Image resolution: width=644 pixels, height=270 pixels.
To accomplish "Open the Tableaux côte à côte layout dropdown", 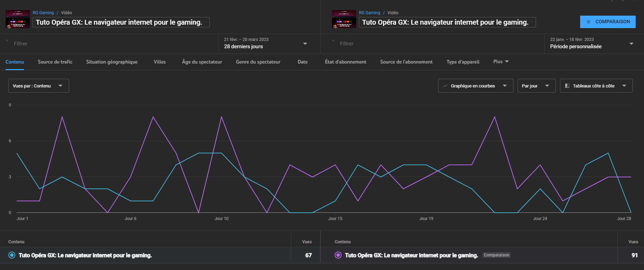I will 596,86.
